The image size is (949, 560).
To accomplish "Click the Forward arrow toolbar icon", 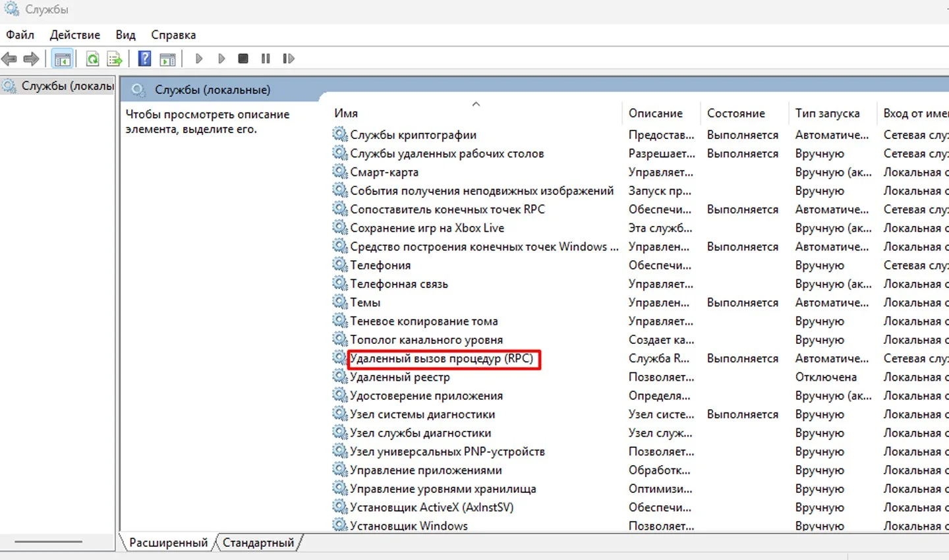I will pos(31,59).
